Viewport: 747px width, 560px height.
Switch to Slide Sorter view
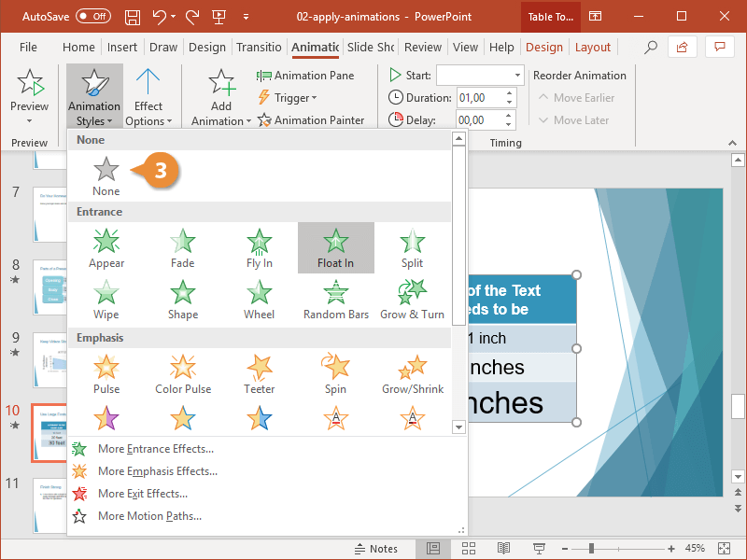pyautogui.click(x=468, y=549)
